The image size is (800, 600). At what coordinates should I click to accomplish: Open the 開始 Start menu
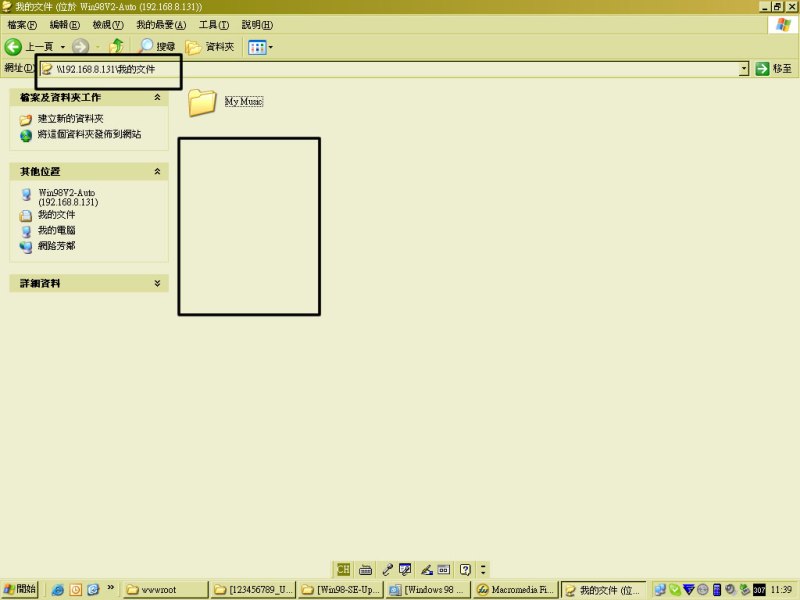[x=19, y=589]
